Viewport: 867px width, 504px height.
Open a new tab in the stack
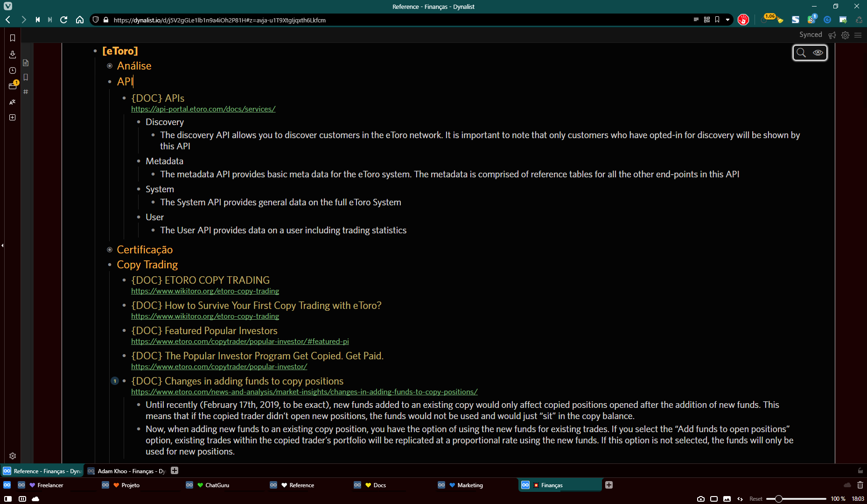(x=175, y=470)
